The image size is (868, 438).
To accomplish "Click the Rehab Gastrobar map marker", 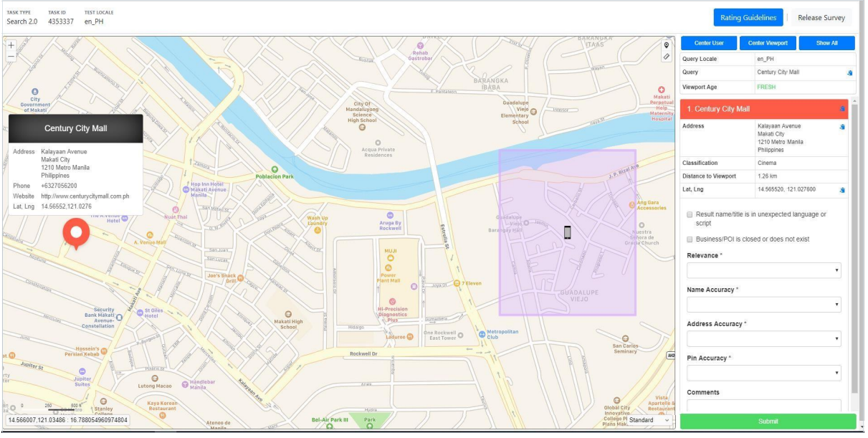I will (x=420, y=45).
